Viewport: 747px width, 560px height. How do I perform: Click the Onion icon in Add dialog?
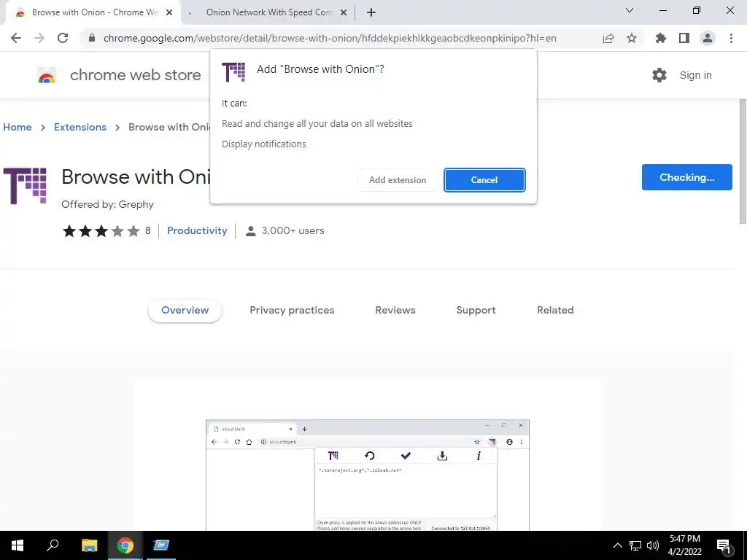coord(233,72)
